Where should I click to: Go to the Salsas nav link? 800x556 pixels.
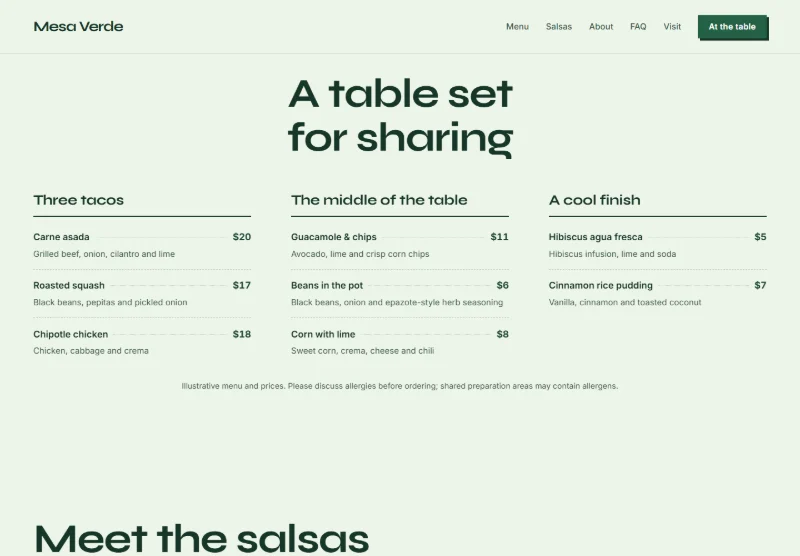tap(559, 27)
